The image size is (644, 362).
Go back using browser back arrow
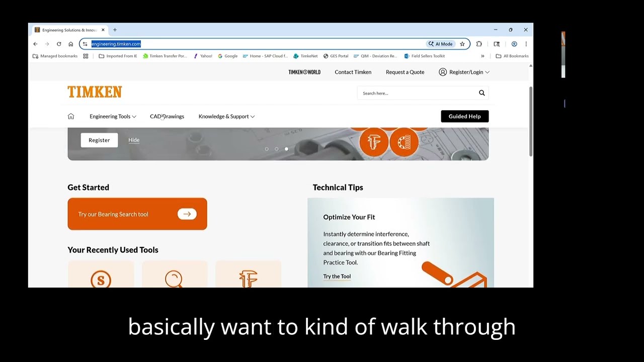[x=35, y=44]
